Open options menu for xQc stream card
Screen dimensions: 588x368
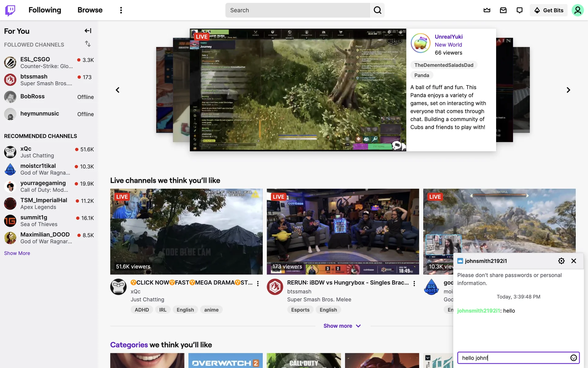tap(258, 283)
